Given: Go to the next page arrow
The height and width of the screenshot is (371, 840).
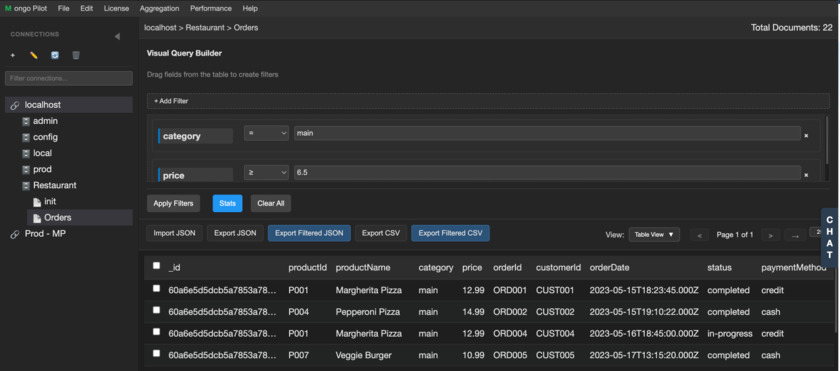Looking at the screenshot, I should (770, 235).
